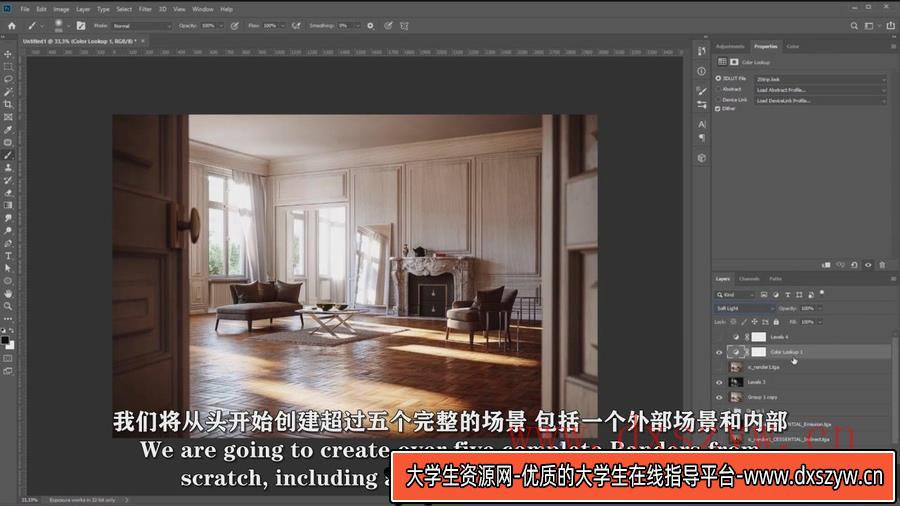Click the Levels 3 layer thumbnail
900x506 pixels.
pos(736,382)
